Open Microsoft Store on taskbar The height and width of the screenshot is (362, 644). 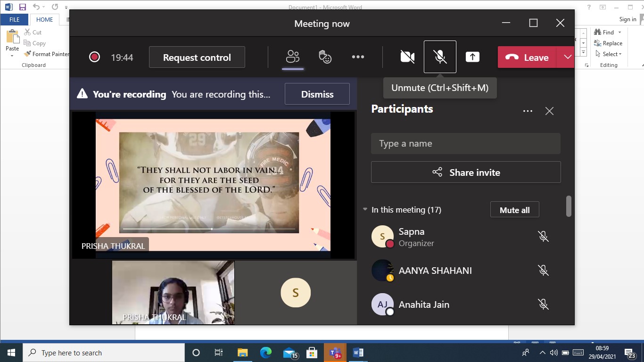pos(312,353)
